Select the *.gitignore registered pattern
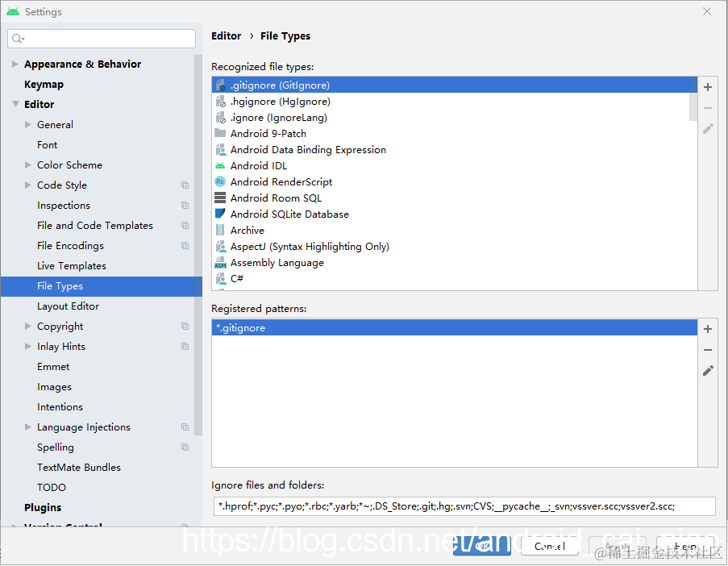Viewport: 728px width, 566px height. coord(455,327)
